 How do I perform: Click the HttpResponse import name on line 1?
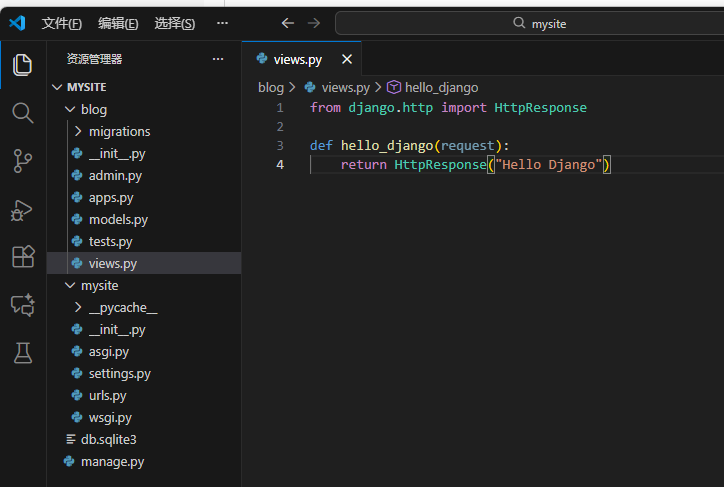(540, 108)
